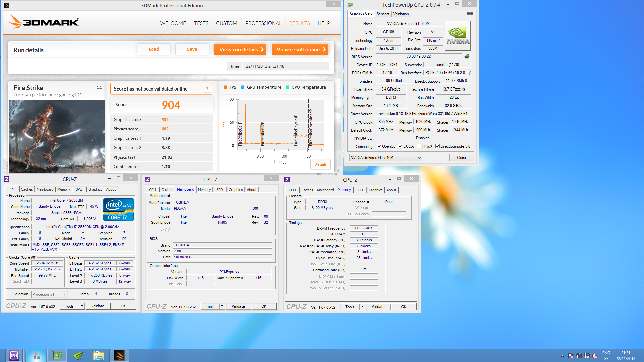The height and width of the screenshot is (362, 644).
Task: Open the CUSTOM menu in 3DMark
Action: coord(227,23)
